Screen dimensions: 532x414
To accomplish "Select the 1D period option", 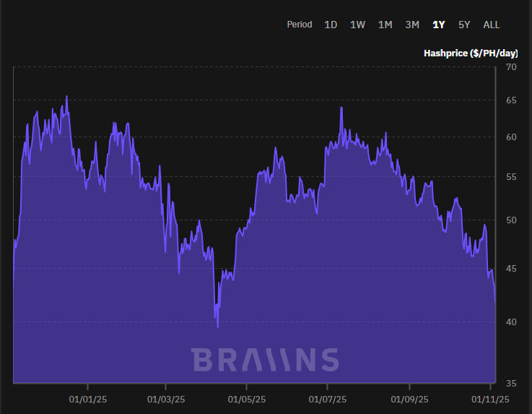I will coord(331,25).
